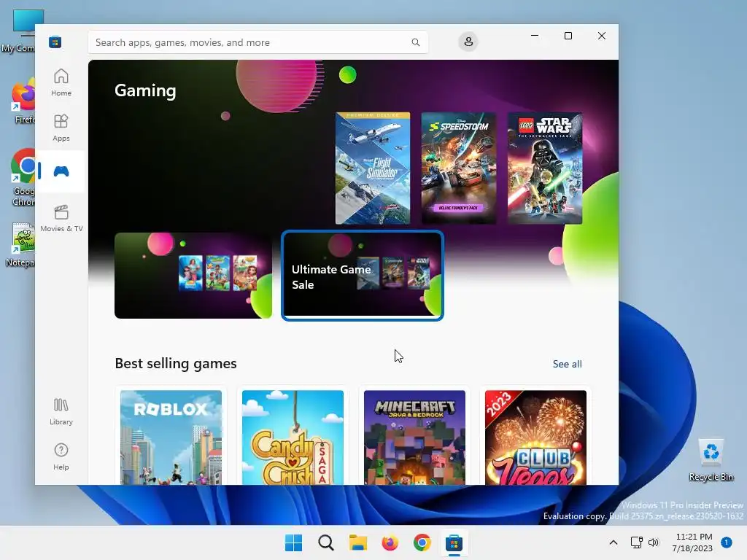
Task: Open the banner card left of Ultimate Game Sale
Action: 193,276
